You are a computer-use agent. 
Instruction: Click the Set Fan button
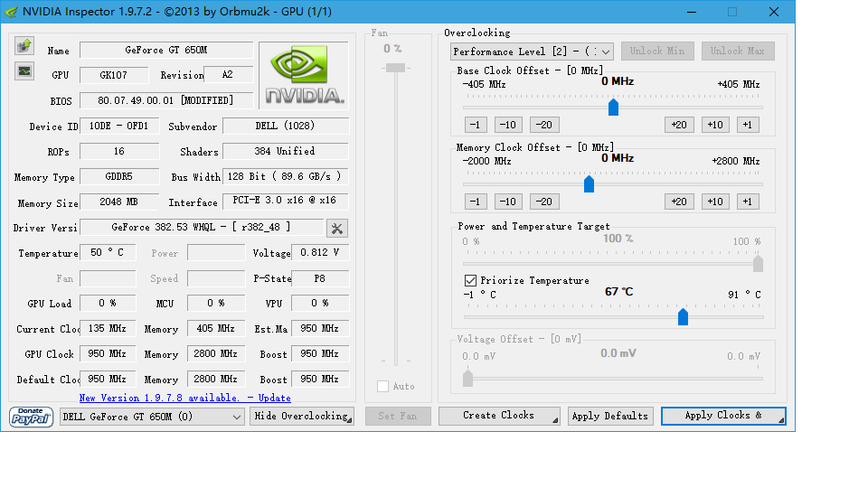coord(398,416)
